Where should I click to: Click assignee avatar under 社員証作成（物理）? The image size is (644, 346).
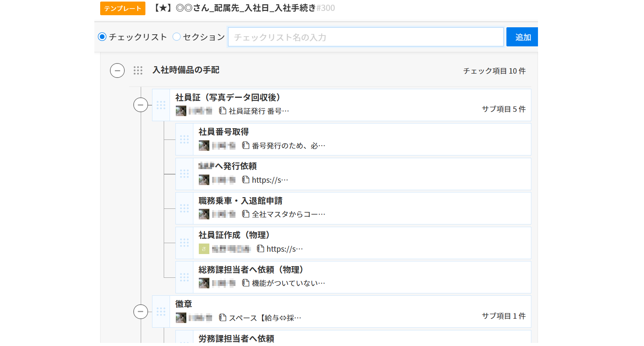(x=204, y=249)
